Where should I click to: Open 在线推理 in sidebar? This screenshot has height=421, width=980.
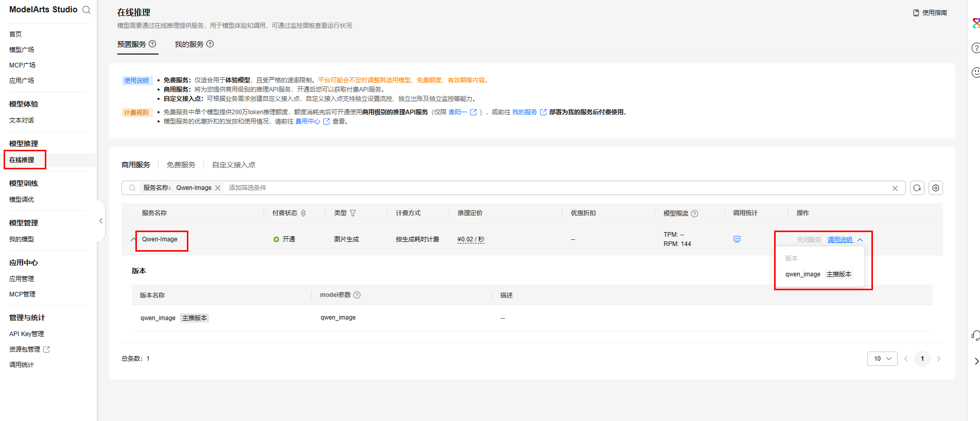(x=22, y=160)
